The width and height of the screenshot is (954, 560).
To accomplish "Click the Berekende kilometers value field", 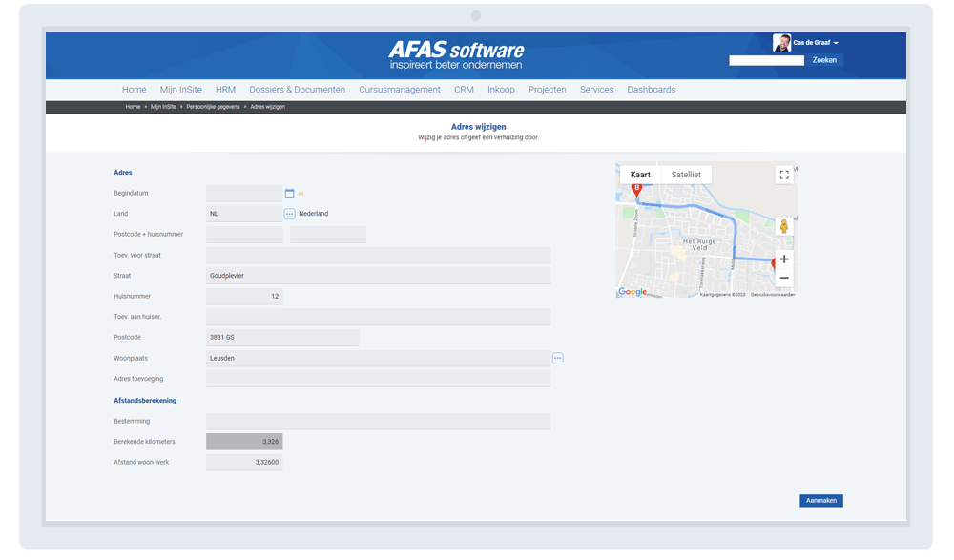I will [x=244, y=442].
